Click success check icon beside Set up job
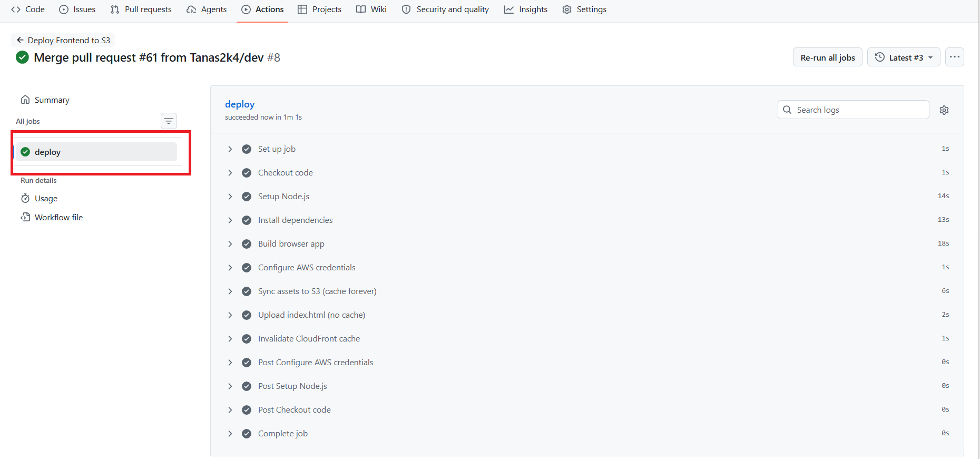The height and width of the screenshot is (459, 980). pyautogui.click(x=247, y=149)
